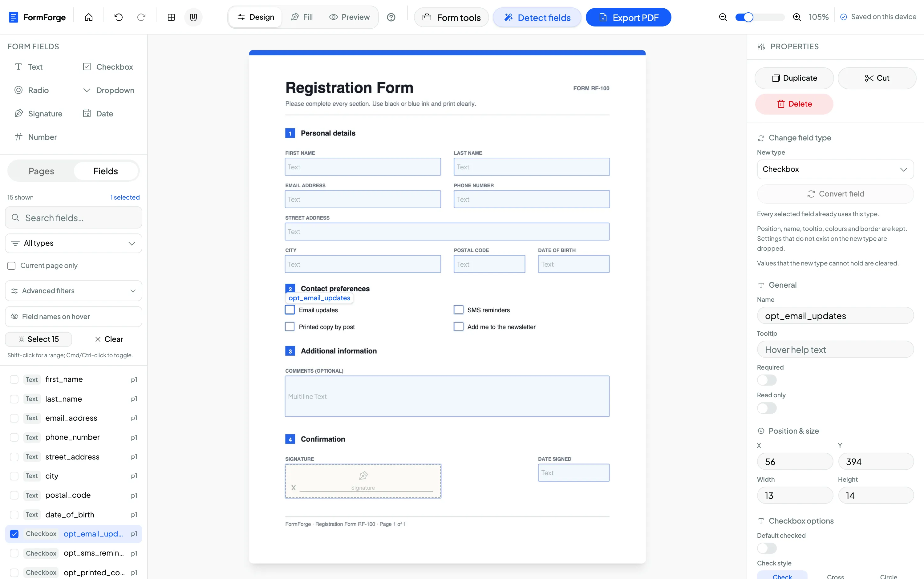Click the Search fields input
The height and width of the screenshot is (579, 924).
[74, 218]
